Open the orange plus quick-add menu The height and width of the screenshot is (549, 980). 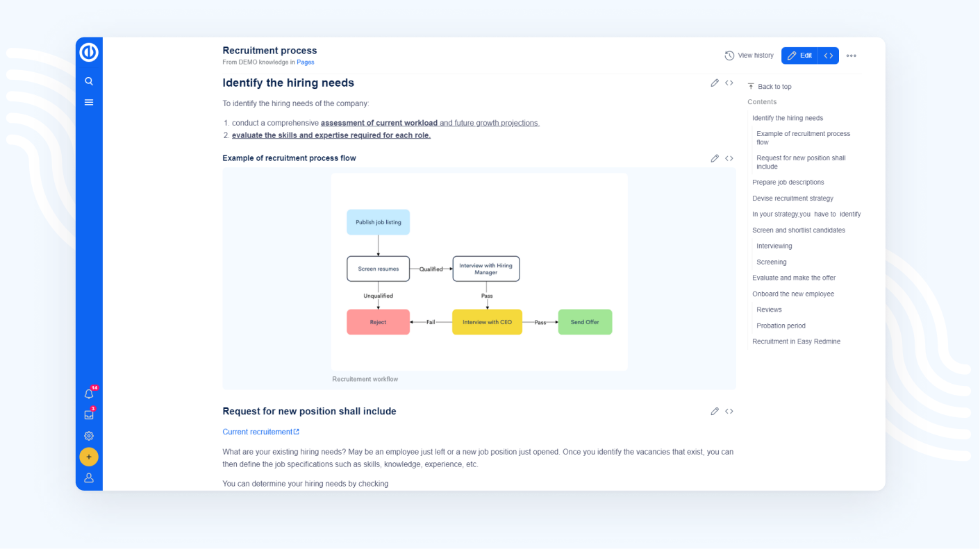point(89,457)
